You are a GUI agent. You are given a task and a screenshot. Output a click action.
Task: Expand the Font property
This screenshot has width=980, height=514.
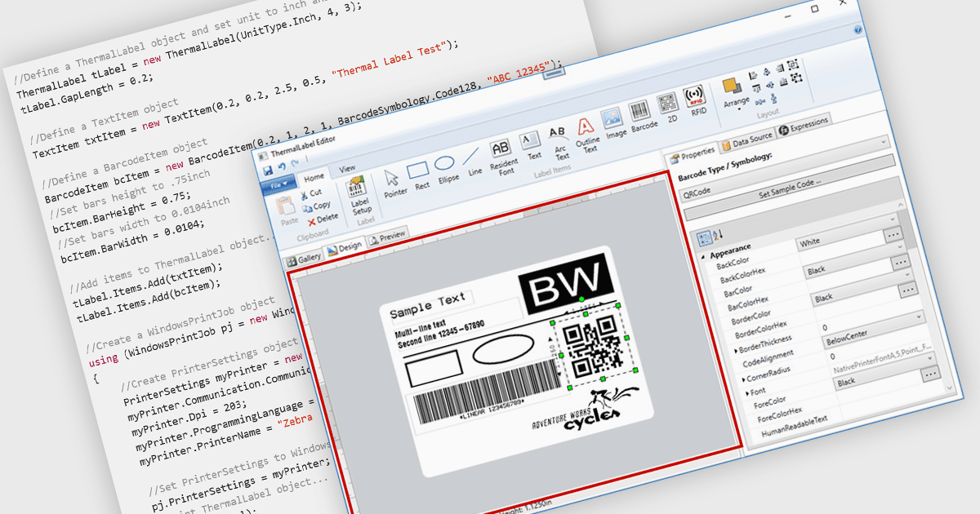tap(747, 393)
